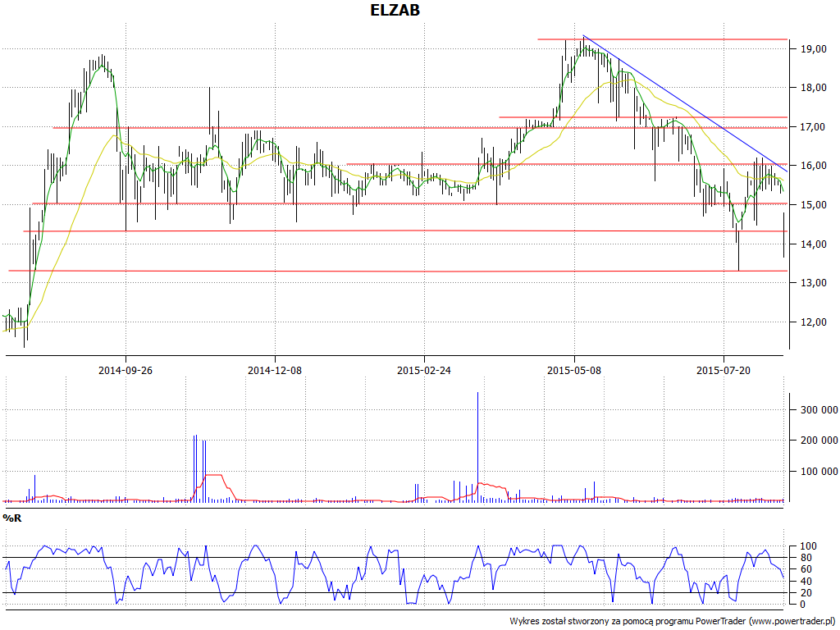Click the 300 000 volume axis label
This screenshot has width=840, height=630.
click(x=819, y=410)
